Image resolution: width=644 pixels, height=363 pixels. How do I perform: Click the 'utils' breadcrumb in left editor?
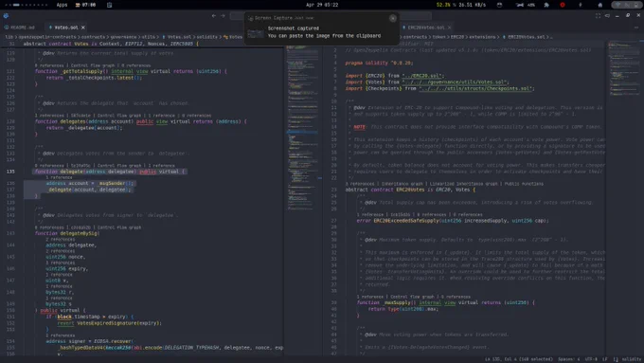[x=149, y=37]
